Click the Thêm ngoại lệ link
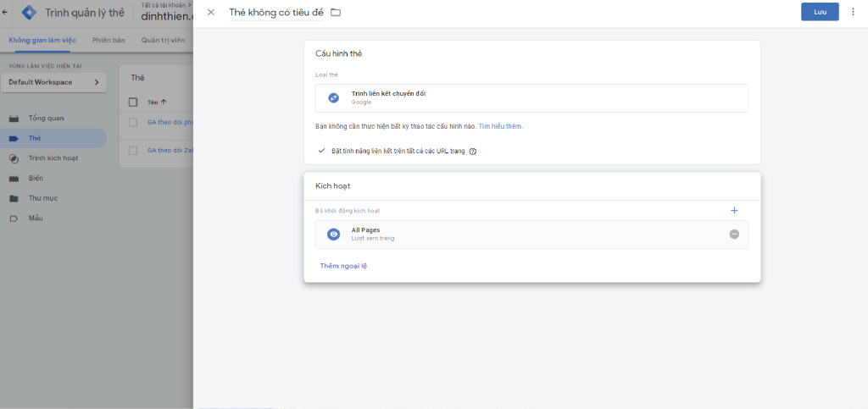Screen dimensions: 868x409 point(343,266)
